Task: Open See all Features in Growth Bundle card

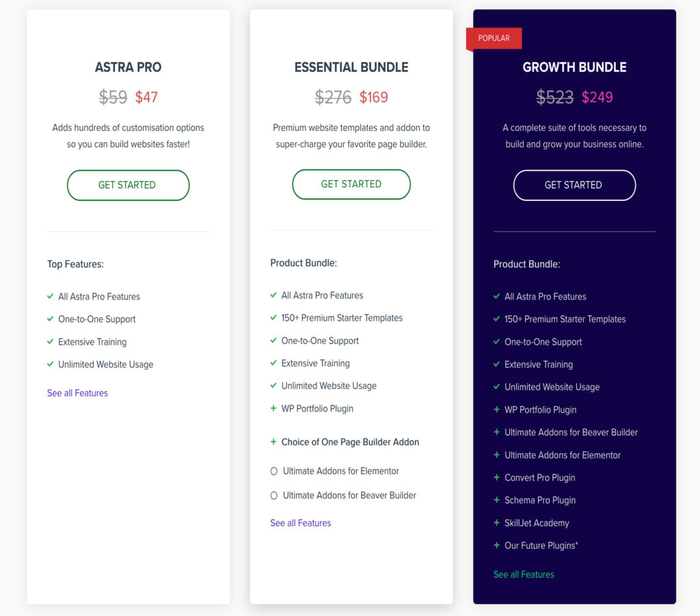Action: click(x=524, y=574)
